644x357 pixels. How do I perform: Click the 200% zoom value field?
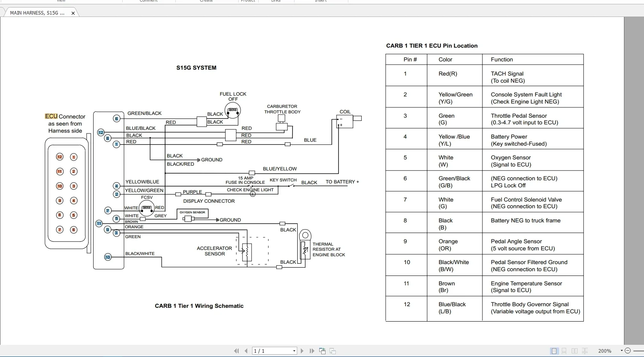604,351
